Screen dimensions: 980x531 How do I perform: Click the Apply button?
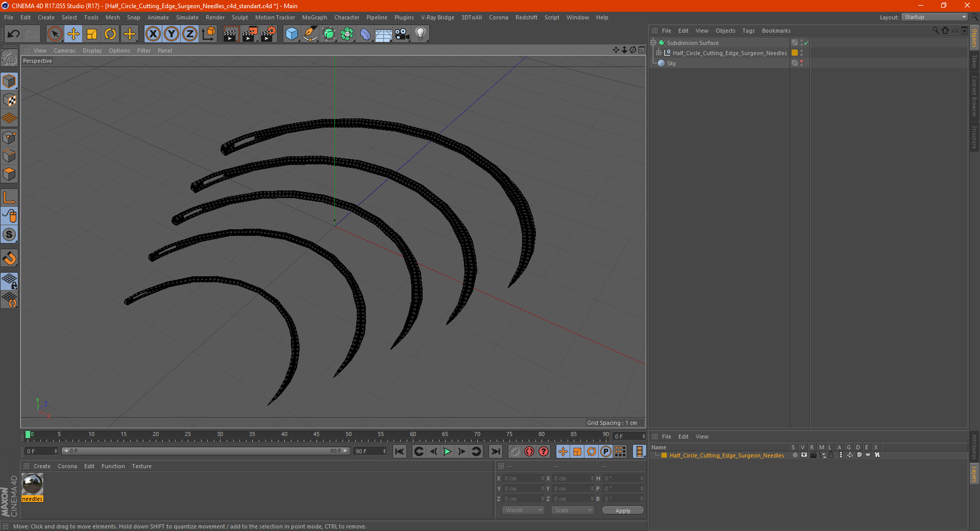pyautogui.click(x=623, y=511)
